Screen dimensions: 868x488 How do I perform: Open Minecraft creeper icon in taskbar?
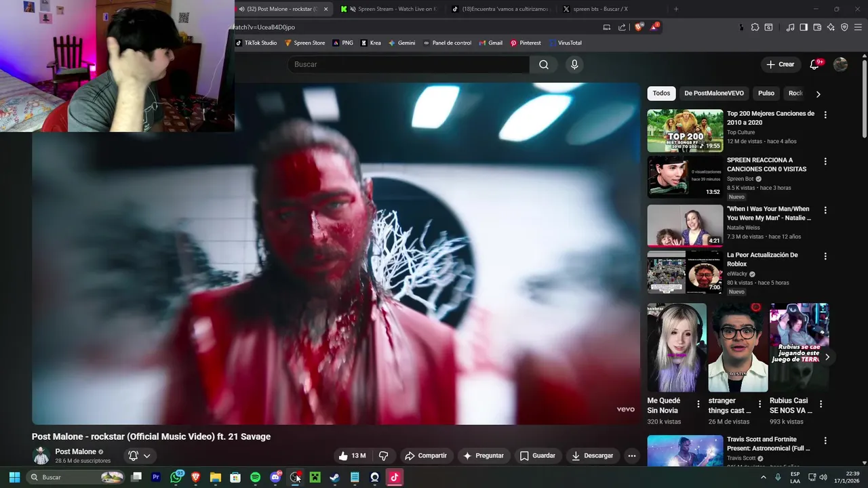(315, 477)
